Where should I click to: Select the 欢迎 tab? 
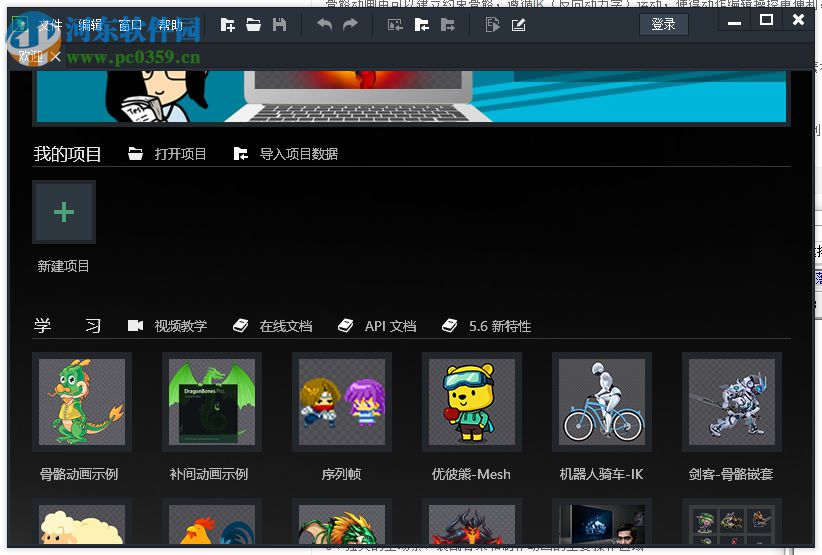(30, 57)
